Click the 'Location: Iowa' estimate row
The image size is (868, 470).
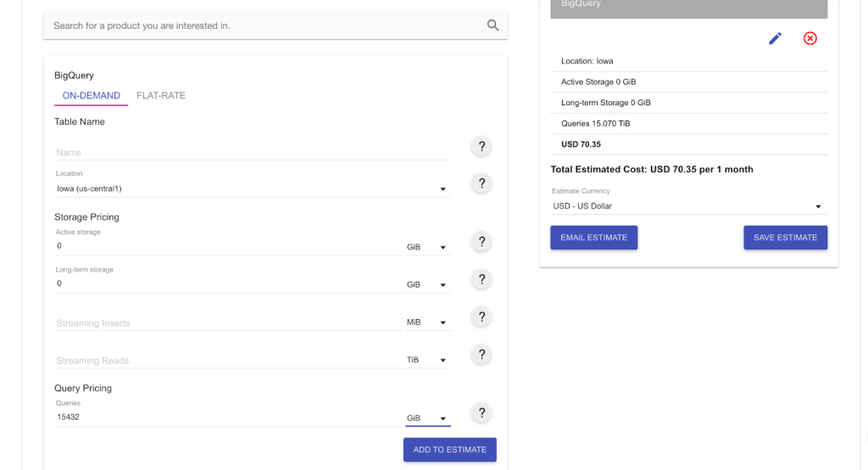688,61
